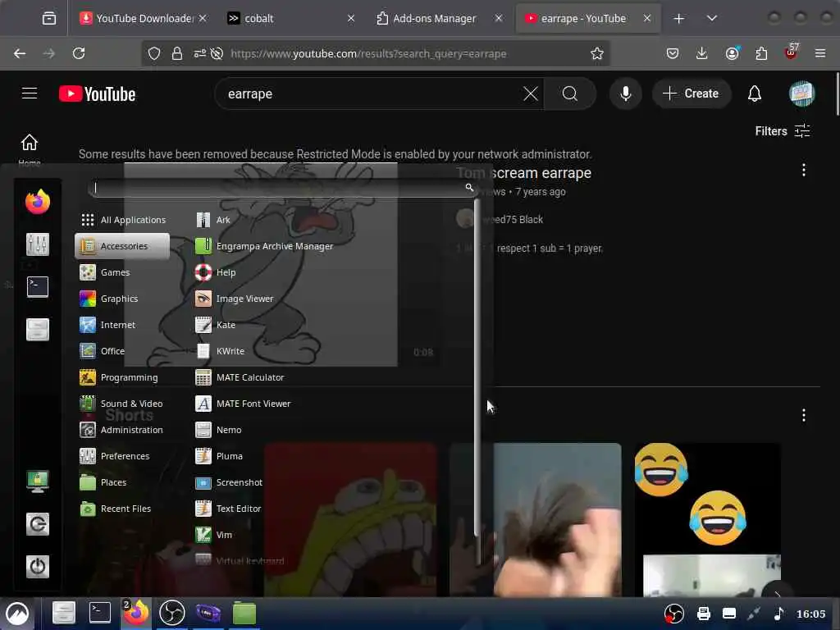The height and width of the screenshot is (630, 840).
Task: Select Sound & Video category
Action: point(121,404)
